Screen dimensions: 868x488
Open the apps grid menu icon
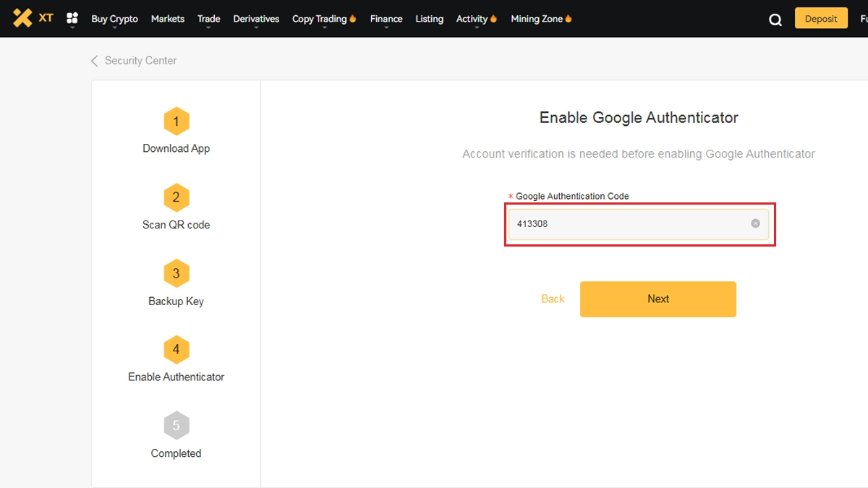pyautogui.click(x=72, y=19)
